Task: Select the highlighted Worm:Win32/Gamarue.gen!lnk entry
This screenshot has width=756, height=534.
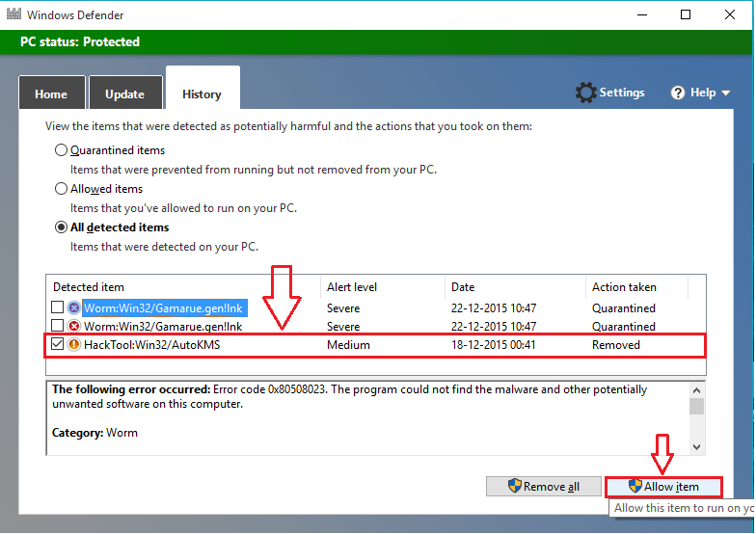Action: click(165, 308)
